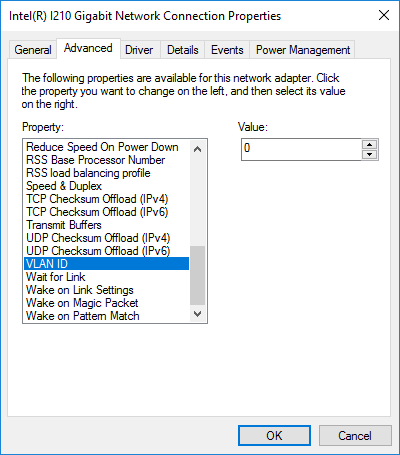Click the property list scroll up arrow
The width and height of the screenshot is (400, 455).
197,149
